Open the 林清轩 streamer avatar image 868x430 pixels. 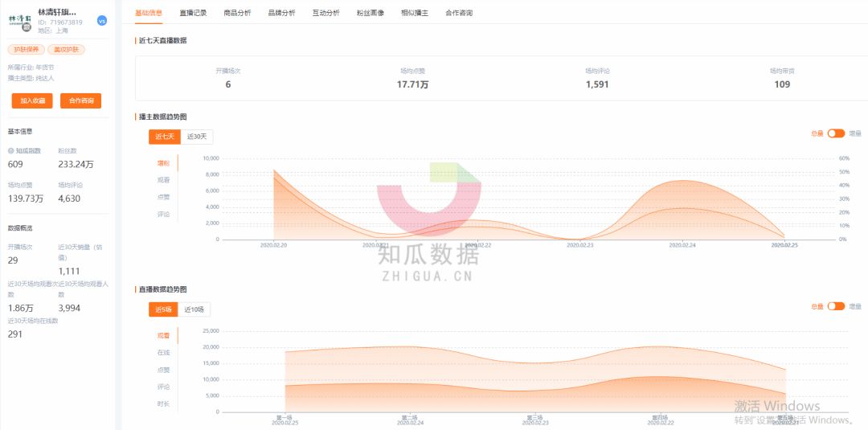(20, 20)
